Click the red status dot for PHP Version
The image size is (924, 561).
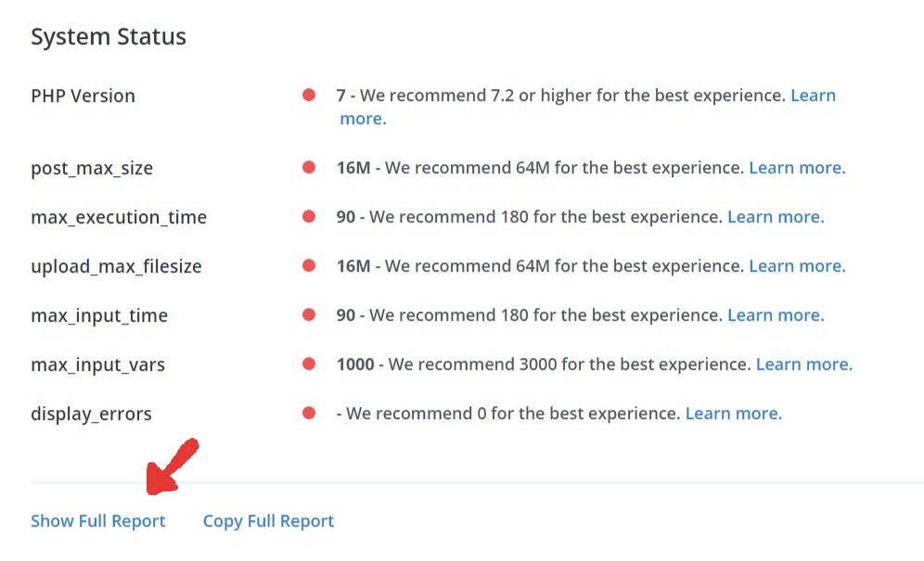tap(309, 95)
